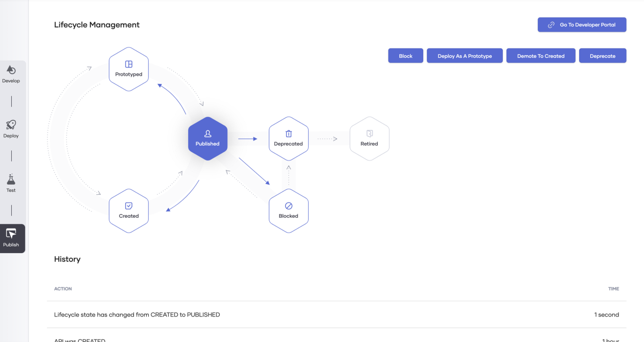Select the Published lifecycle state icon
Viewport: 644px width, 342px height.
click(208, 139)
